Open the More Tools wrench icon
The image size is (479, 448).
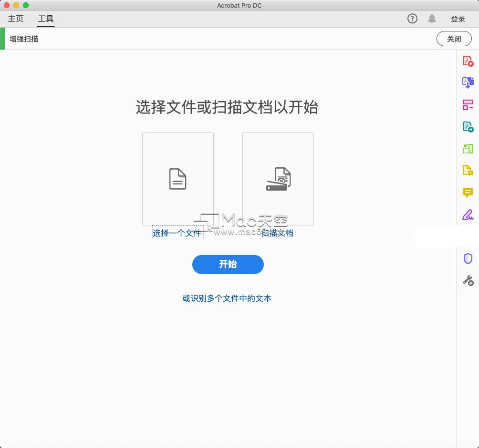click(x=468, y=281)
